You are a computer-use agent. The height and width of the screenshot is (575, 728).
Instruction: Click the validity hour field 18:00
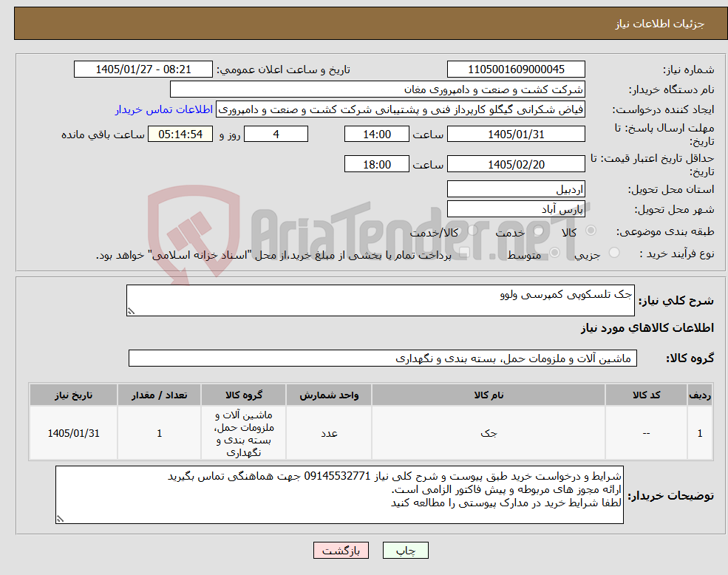376,164
